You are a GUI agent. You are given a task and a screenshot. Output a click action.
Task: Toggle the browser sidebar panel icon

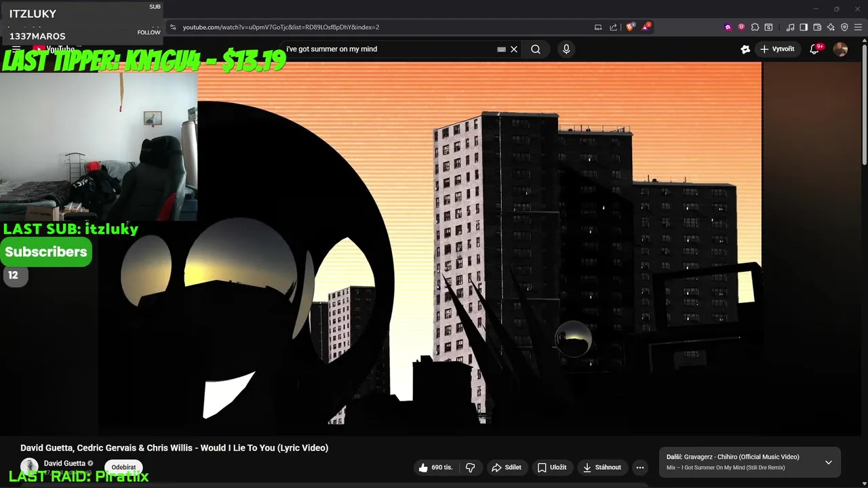[804, 27]
